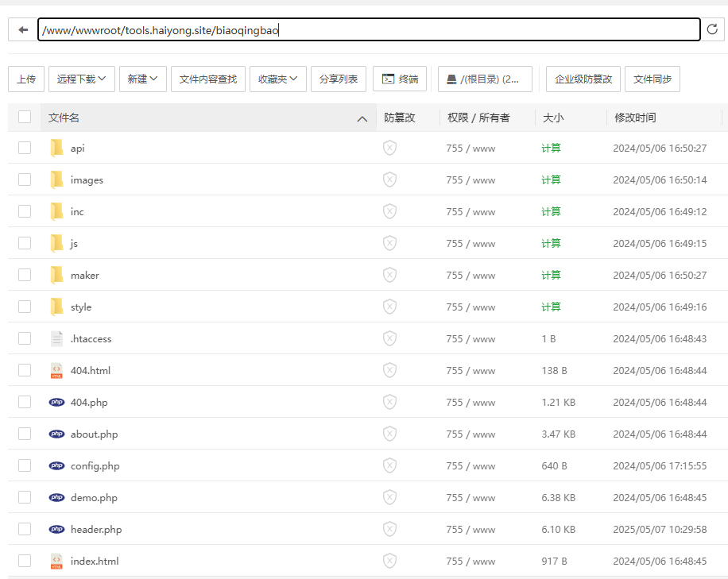Image resolution: width=728 pixels, height=579 pixels.
Task: Check the box for the maker folder
Action: click(x=25, y=275)
